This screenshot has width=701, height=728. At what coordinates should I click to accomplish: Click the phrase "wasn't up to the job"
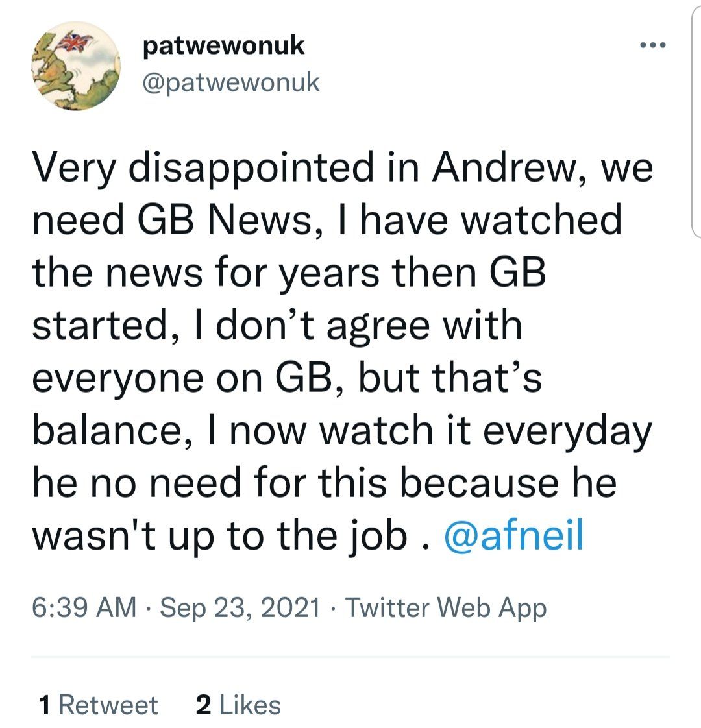[220, 535]
